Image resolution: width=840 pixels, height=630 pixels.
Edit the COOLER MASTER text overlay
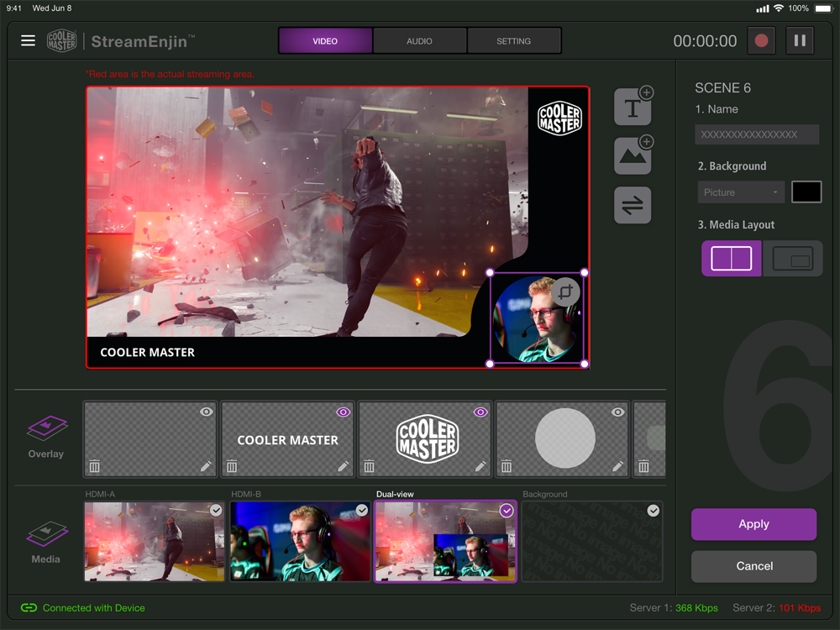point(343,466)
